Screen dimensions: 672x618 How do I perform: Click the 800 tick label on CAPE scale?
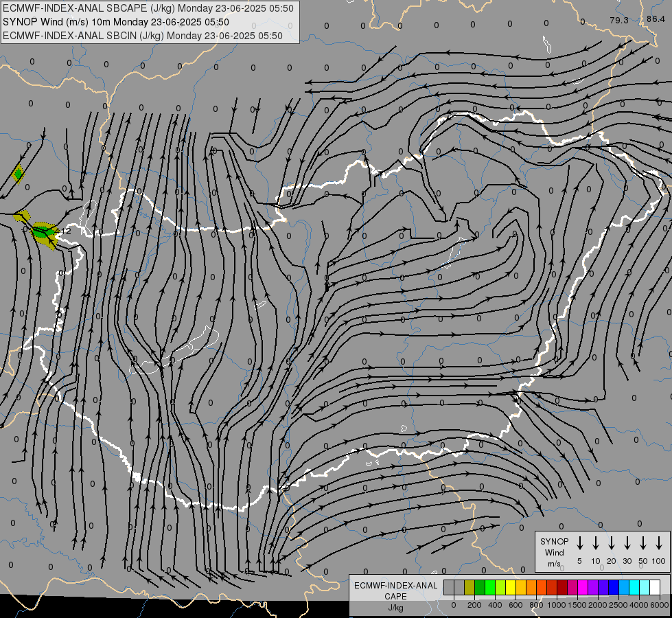[x=536, y=605]
